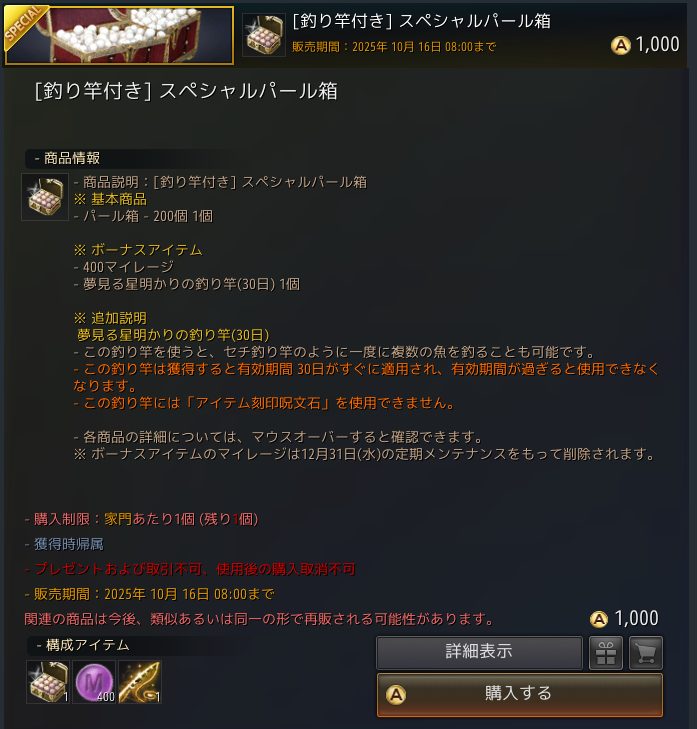Click the pearl box icon beside header title
697x729 pixels.
264,35
